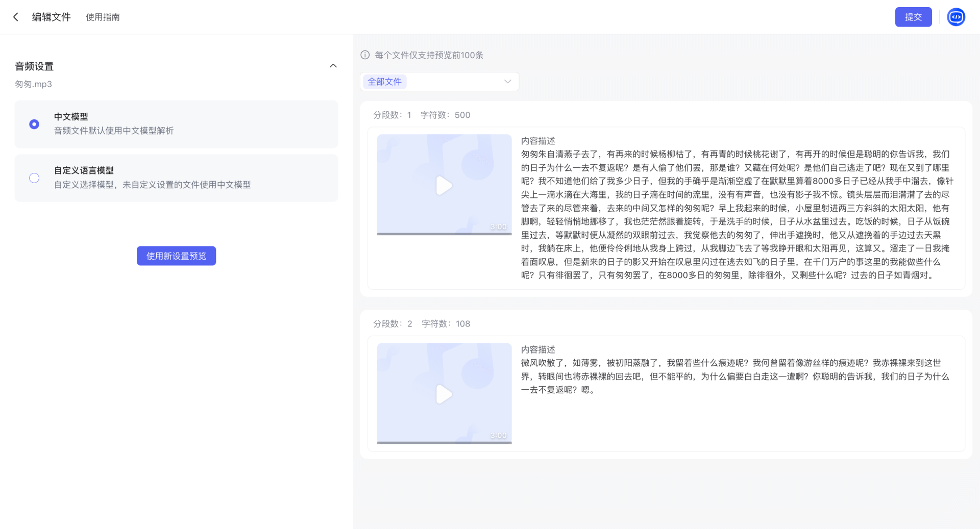980x529 pixels.
Task: Open the 使用指南 guide
Action: point(103,17)
